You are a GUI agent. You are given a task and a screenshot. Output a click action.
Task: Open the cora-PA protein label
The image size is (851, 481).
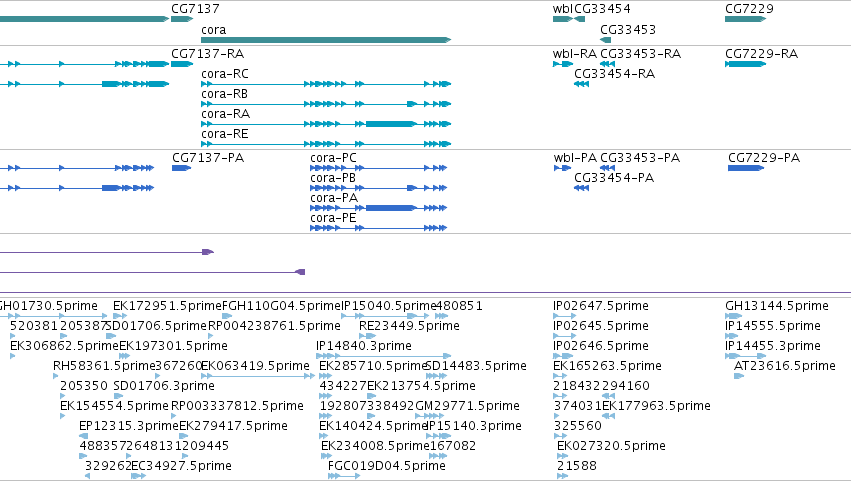coord(334,198)
